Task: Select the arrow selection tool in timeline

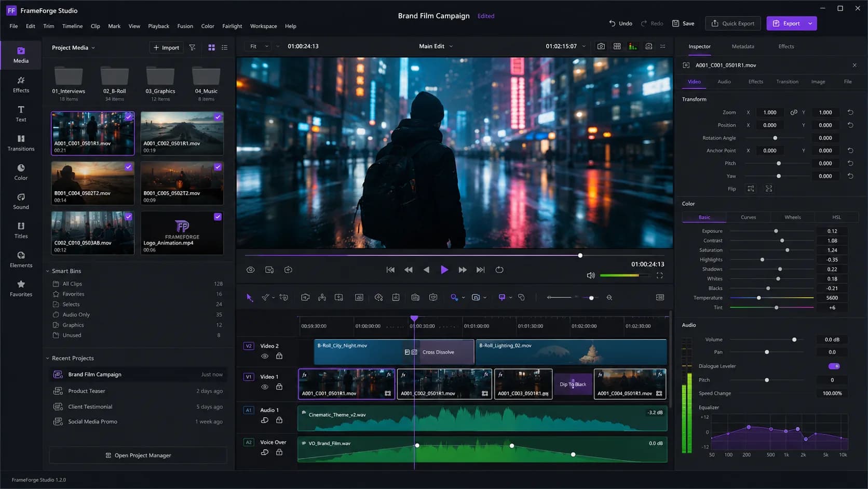Action: pos(250,297)
